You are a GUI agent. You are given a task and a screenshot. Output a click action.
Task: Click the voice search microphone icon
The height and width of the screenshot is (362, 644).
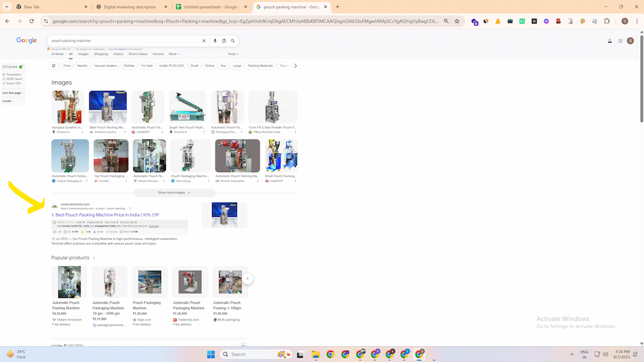215,41
